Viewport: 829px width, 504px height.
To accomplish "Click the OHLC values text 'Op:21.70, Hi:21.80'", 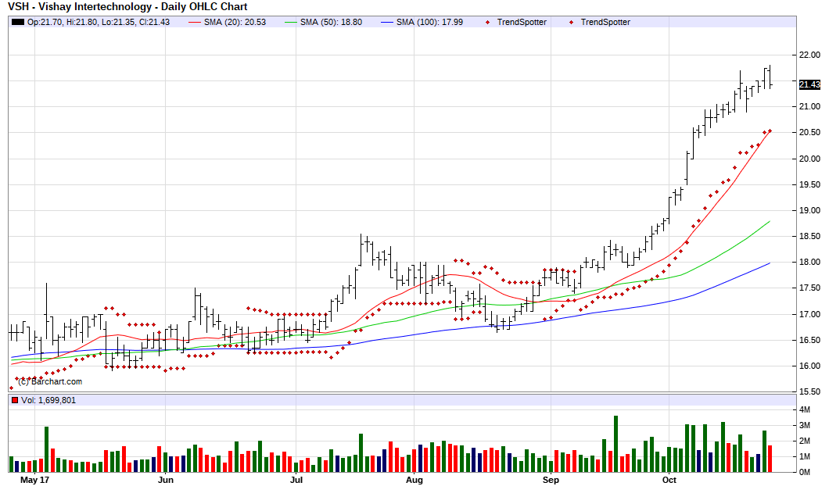I will click(63, 22).
